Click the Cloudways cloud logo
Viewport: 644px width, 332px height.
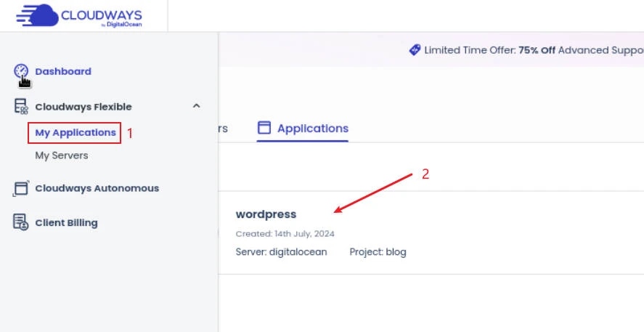[36, 15]
